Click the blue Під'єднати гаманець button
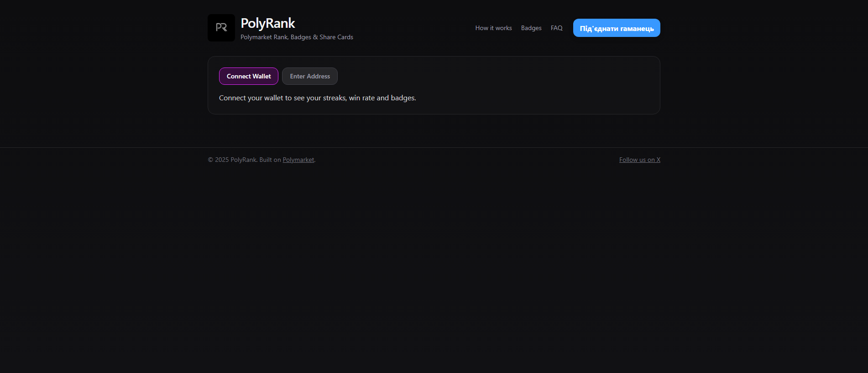The width and height of the screenshot is (868, 373). pos(617,28)
